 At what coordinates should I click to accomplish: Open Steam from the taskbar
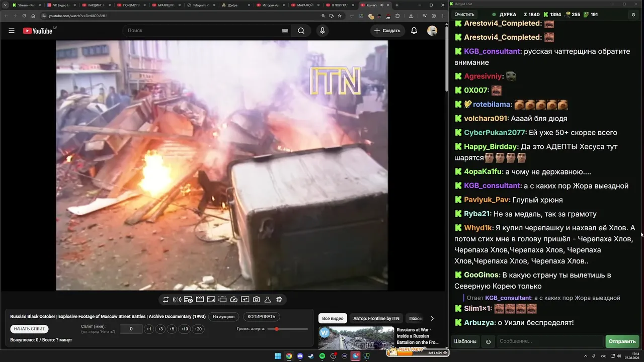311,356
